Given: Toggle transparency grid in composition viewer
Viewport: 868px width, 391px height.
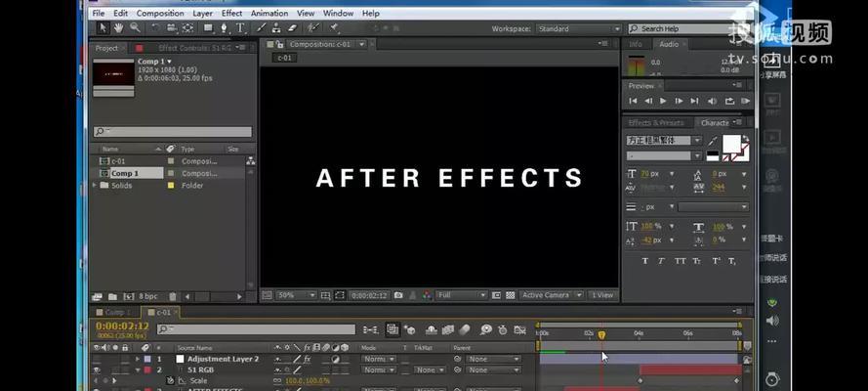Looking at the screenshot, I should click(510, 295).
